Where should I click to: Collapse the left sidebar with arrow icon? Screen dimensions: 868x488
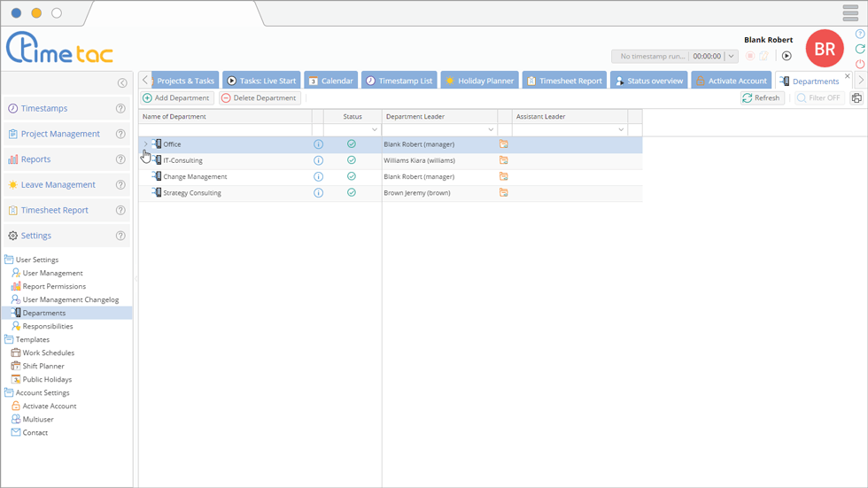(122, 83)
